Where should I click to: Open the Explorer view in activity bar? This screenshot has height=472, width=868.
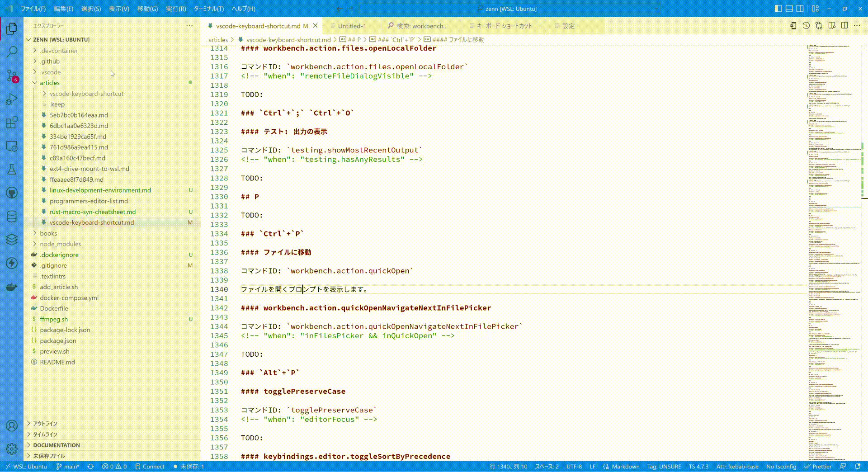point(12,29)
